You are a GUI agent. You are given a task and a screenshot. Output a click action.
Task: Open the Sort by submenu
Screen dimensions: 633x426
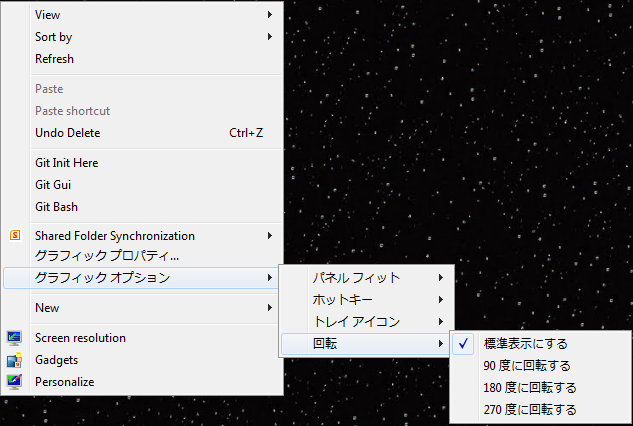pos(142,37)
